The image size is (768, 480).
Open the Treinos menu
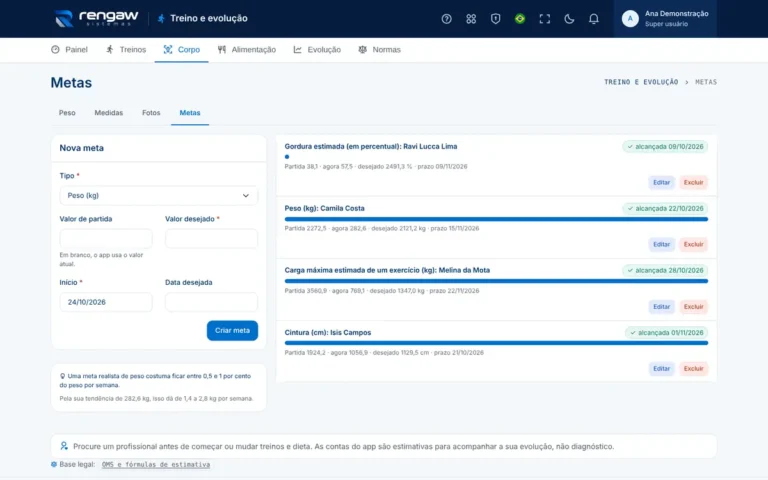coord(126,49)
